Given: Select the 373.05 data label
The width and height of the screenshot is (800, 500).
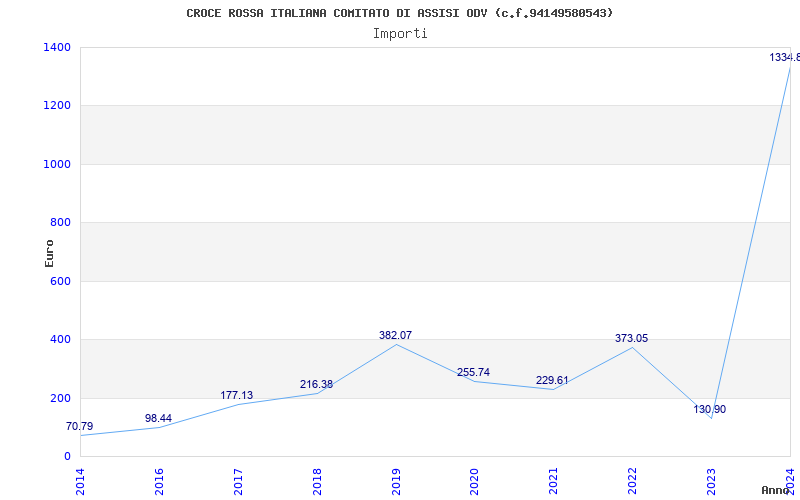Looking at the screenshot, I should 632,338.
